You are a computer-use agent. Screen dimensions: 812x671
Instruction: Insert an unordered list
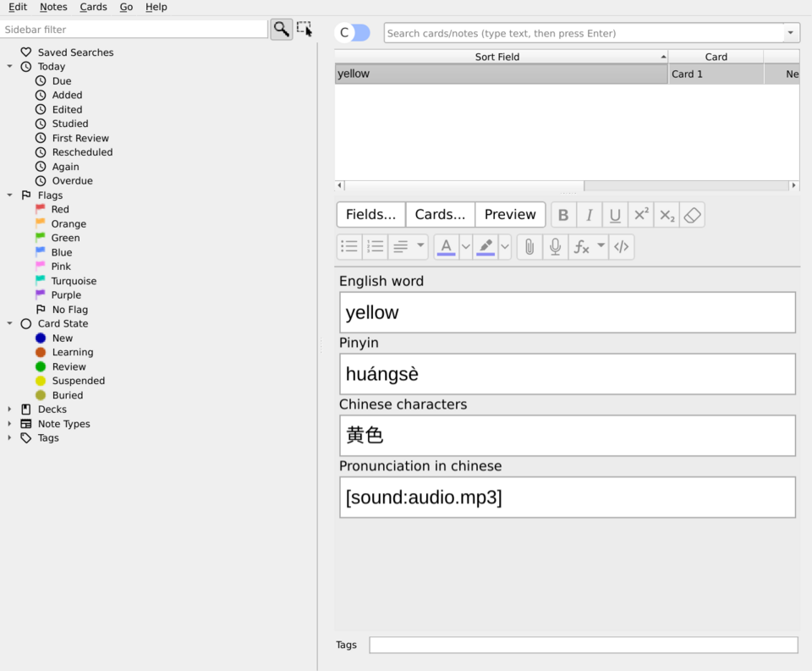pyautogui.click(x=348, y=246)
